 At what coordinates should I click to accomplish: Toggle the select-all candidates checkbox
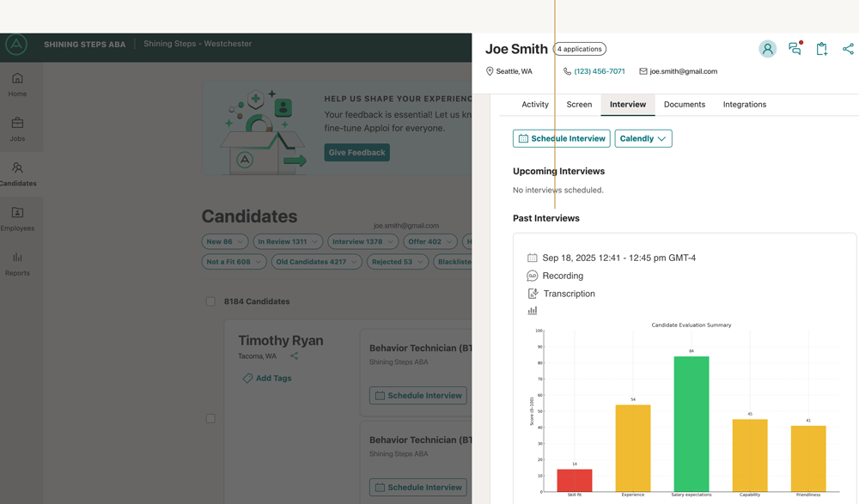pos(210,301)
